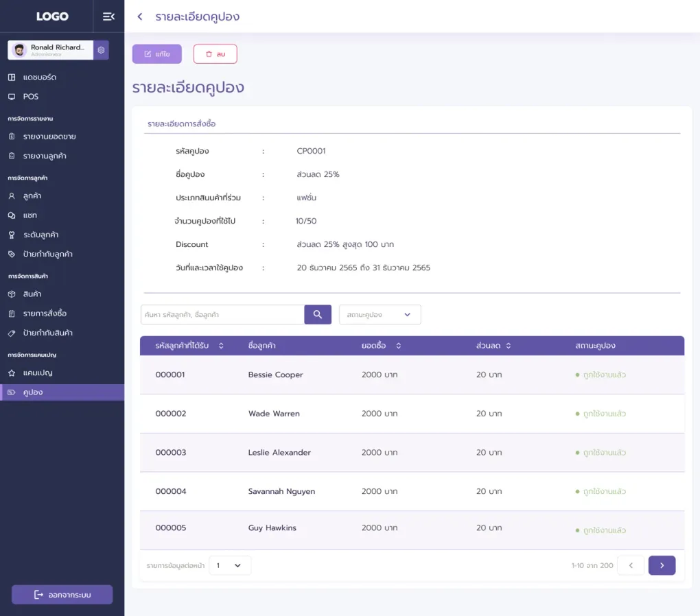Open rows-per-page dropdown showing 1
700x616 pixels.
pos(229,565)
